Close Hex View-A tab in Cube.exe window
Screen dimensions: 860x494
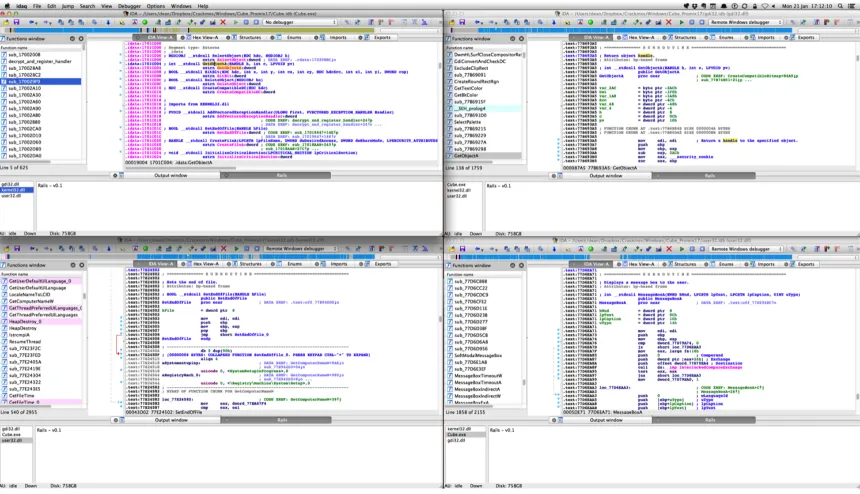tap(183, 37)
